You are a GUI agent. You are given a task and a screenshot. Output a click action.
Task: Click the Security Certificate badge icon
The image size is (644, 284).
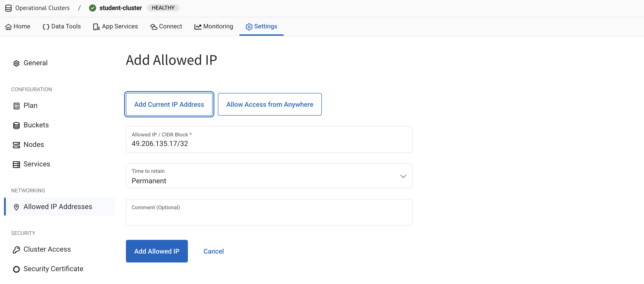tap(16, 269)
